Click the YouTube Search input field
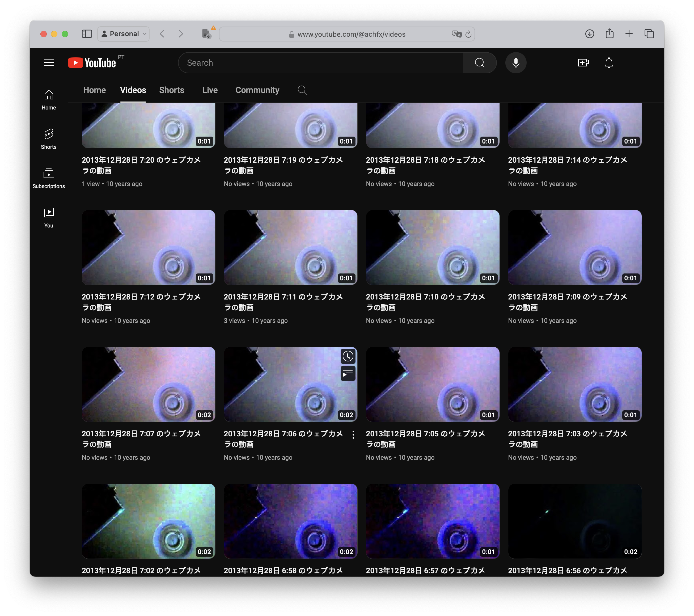 (320, 62)
